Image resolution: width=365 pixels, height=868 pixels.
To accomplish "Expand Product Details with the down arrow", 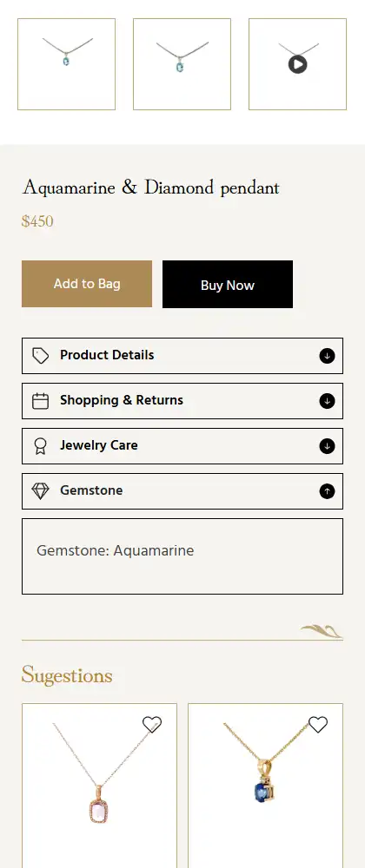I will [x=327, y=356].
